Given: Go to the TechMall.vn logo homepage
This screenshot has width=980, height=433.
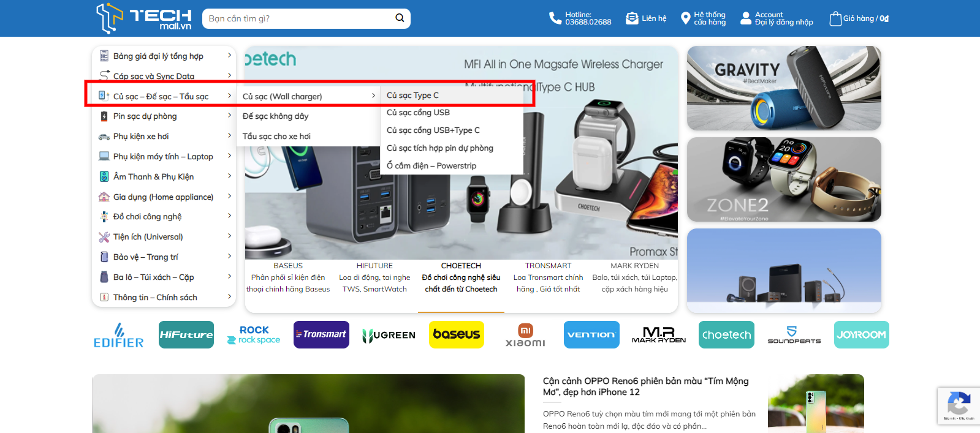Looking at the screenshot, I should (x=144, y=18).
